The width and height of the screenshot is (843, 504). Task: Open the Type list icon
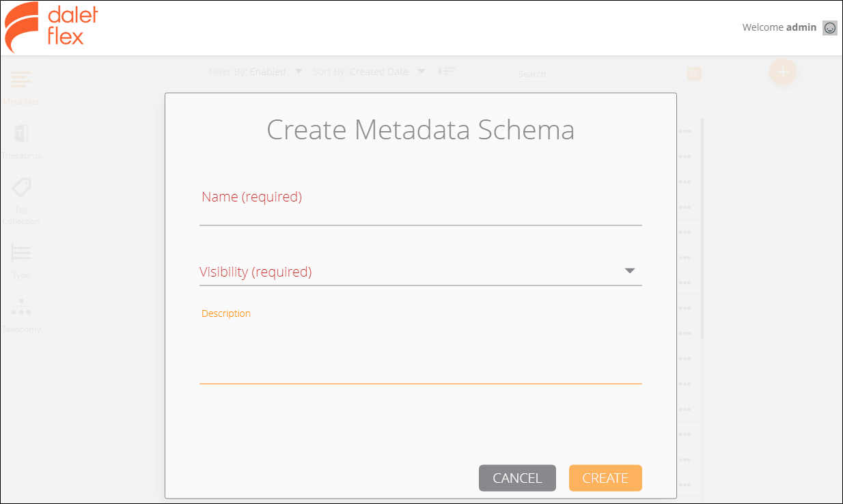point(21,253)
